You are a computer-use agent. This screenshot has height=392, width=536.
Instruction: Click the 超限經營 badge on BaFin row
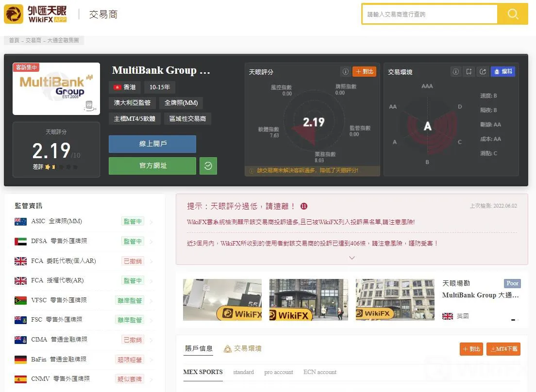coord(130,359)
